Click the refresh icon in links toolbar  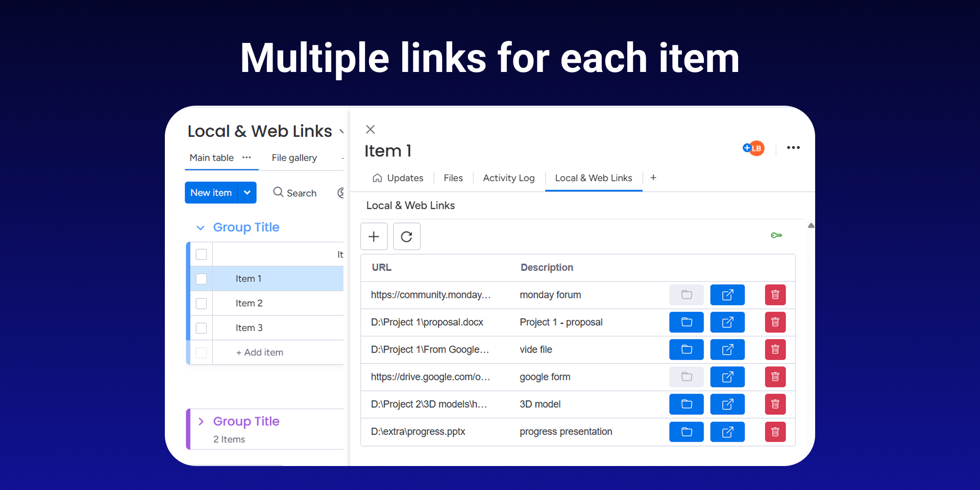point(406,236)
